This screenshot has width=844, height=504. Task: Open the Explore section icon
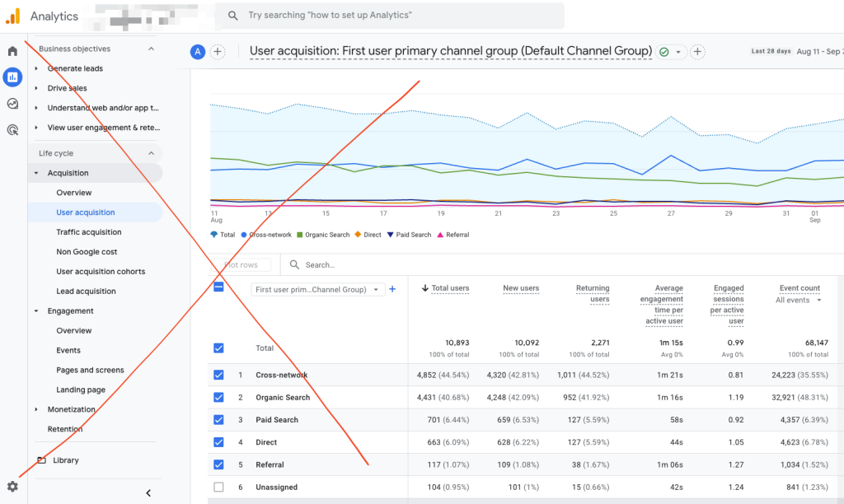pos(12,103)
